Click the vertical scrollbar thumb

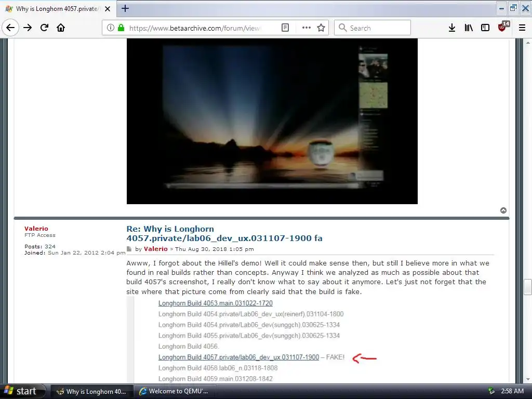pyautogui.click(x=528, y=287)
